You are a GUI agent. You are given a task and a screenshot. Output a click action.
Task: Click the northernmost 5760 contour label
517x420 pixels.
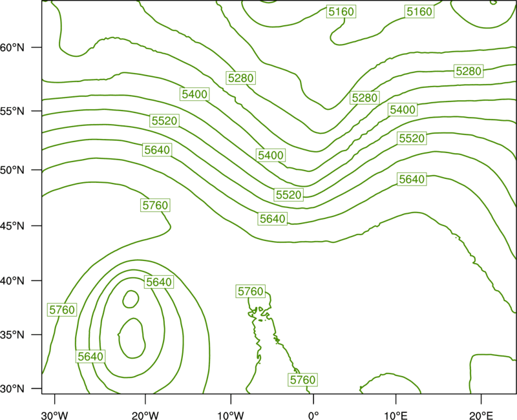tap(155, 205)
